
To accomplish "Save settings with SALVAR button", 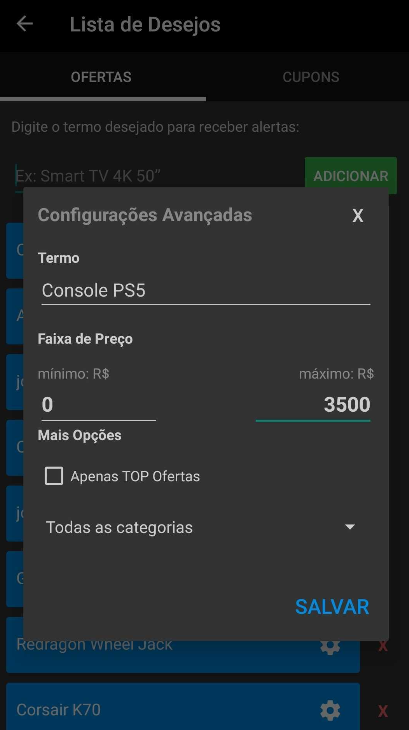I will (332, 607).
